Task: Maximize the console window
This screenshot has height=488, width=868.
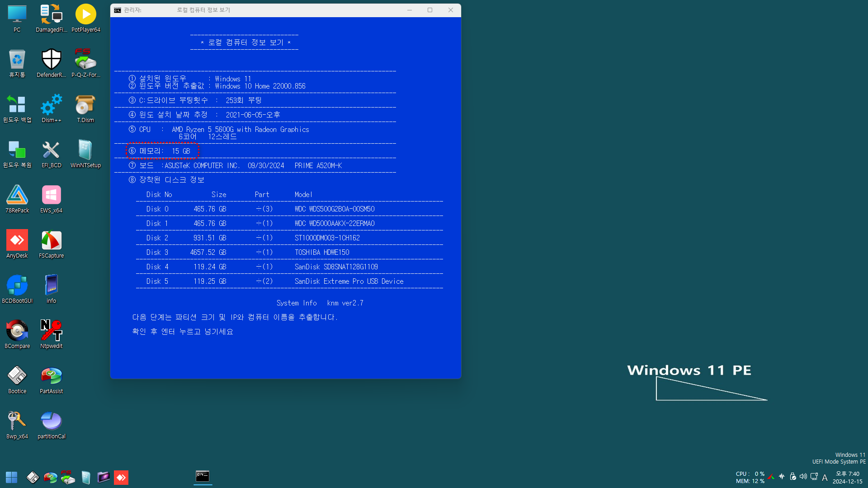Action: tap(430, 10)
